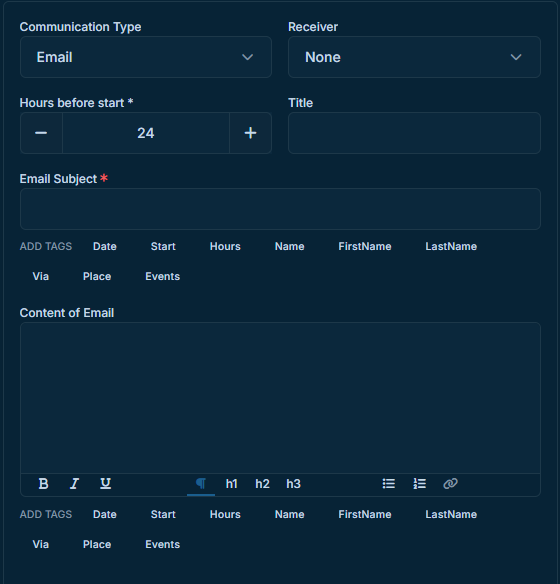Toggle underline formatting in editor toolbar
The image size is (560, 584).
click(x=105, y=484)
